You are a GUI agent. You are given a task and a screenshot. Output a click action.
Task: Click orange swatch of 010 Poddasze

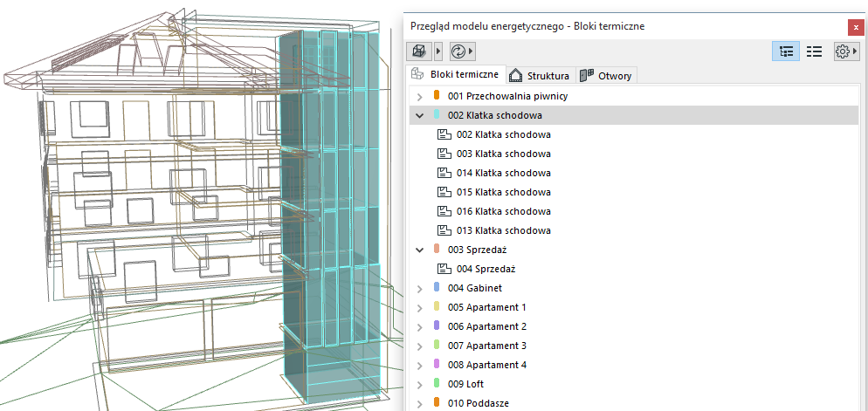(x=437, y=402)
